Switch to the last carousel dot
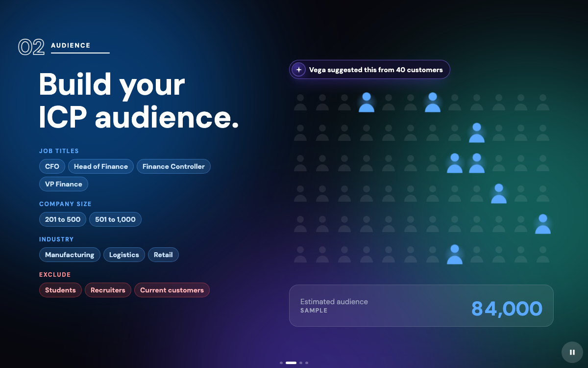The height and width of the screenshot is (368, 588). coord(307,363)
